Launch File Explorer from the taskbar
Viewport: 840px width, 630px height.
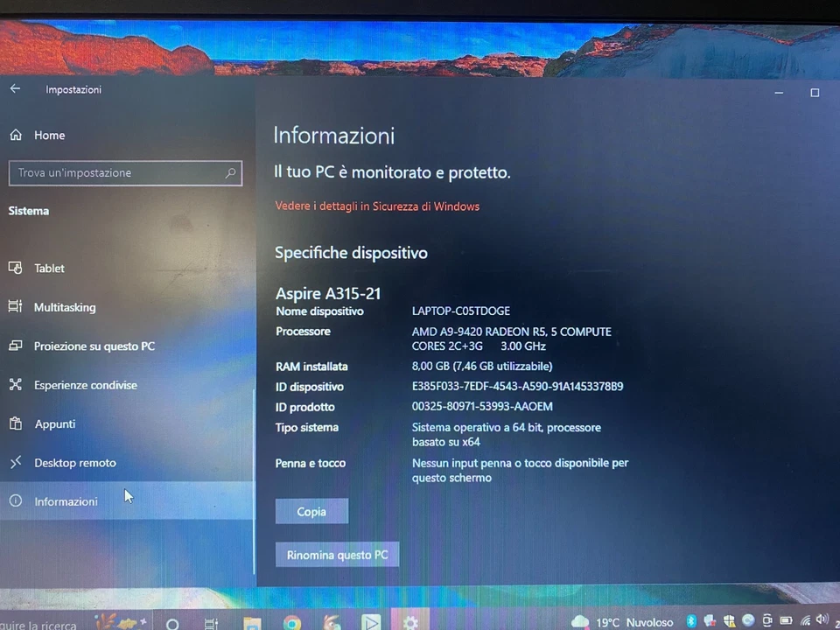pyautogui.click(x=252, y=622)
